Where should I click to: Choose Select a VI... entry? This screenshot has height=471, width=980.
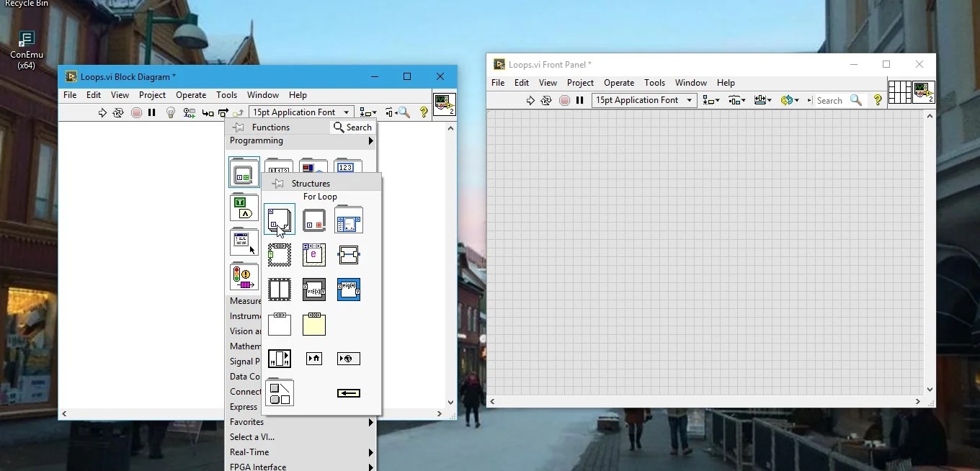click(x=252, y=437)
